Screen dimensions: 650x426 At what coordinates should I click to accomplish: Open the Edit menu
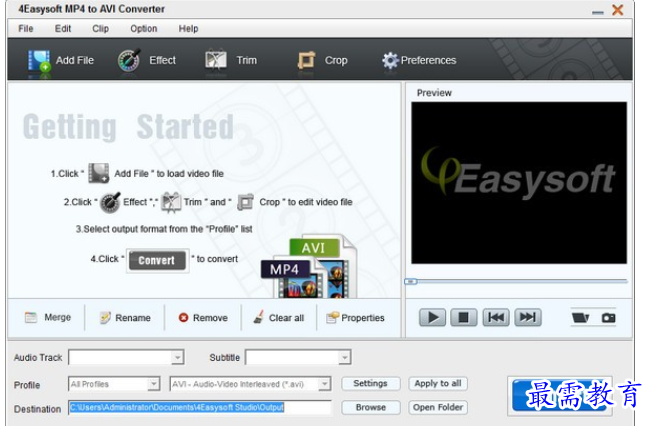tap(63, 29)
